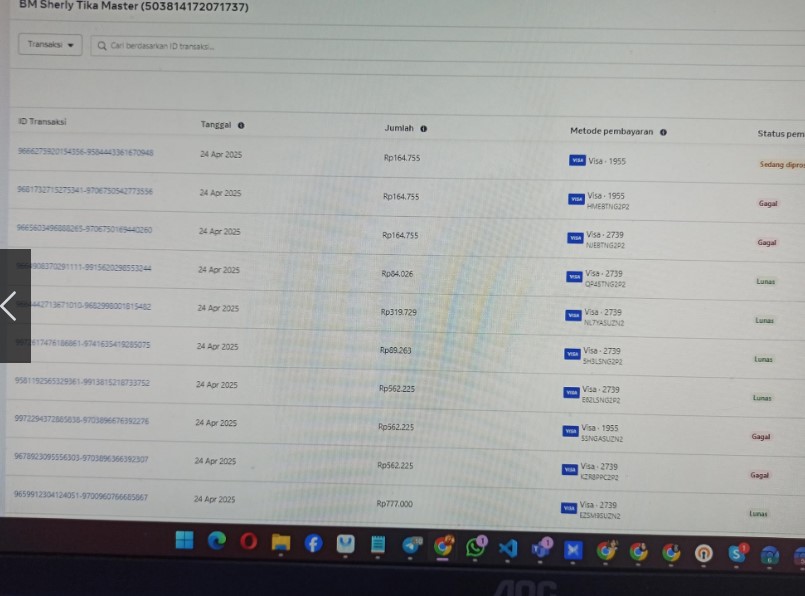Screen dimensions: 805x596
Task: Open Microsoft Edge from the taskbar
Action: [217, 541]
